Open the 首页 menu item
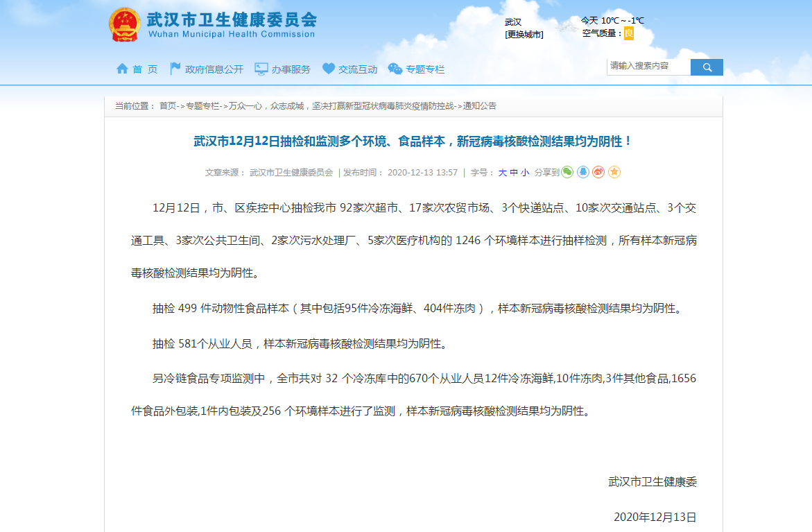This screenshot has width=812, height=532. coord(145,69)
